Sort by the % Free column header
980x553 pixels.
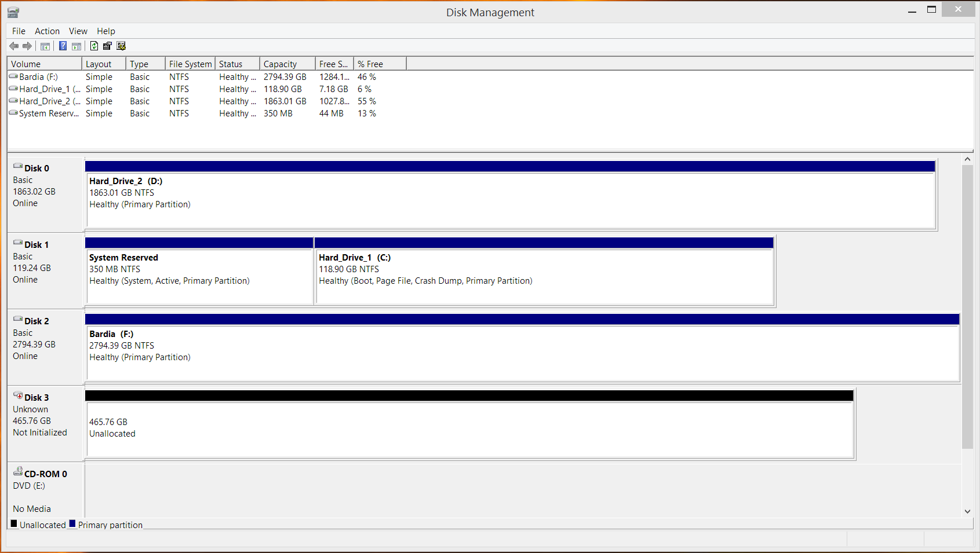380,64
